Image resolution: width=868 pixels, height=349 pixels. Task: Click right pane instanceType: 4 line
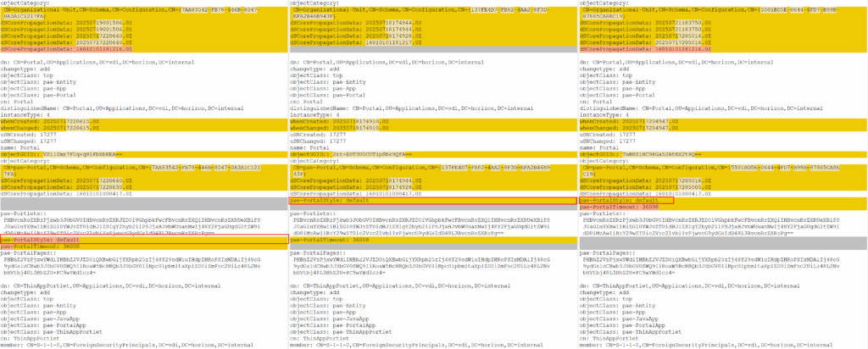pyautogui.click(x=601, y=114)
